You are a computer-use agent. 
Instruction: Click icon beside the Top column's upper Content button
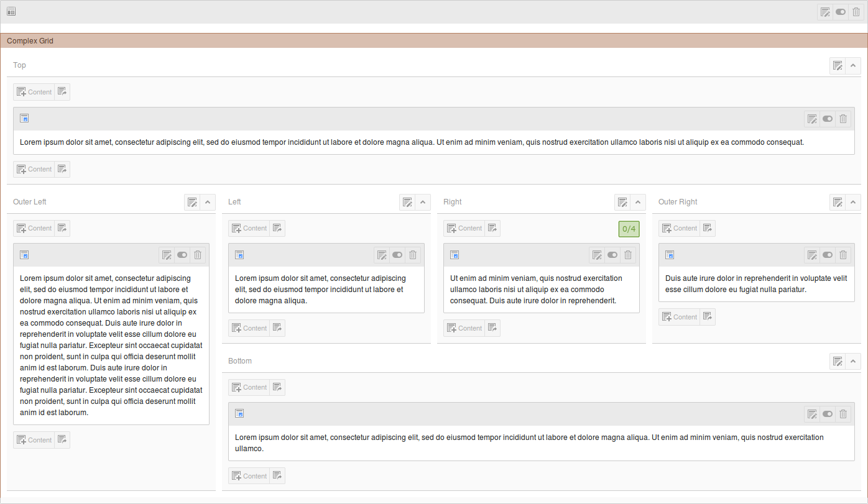(x=62, y=92)
